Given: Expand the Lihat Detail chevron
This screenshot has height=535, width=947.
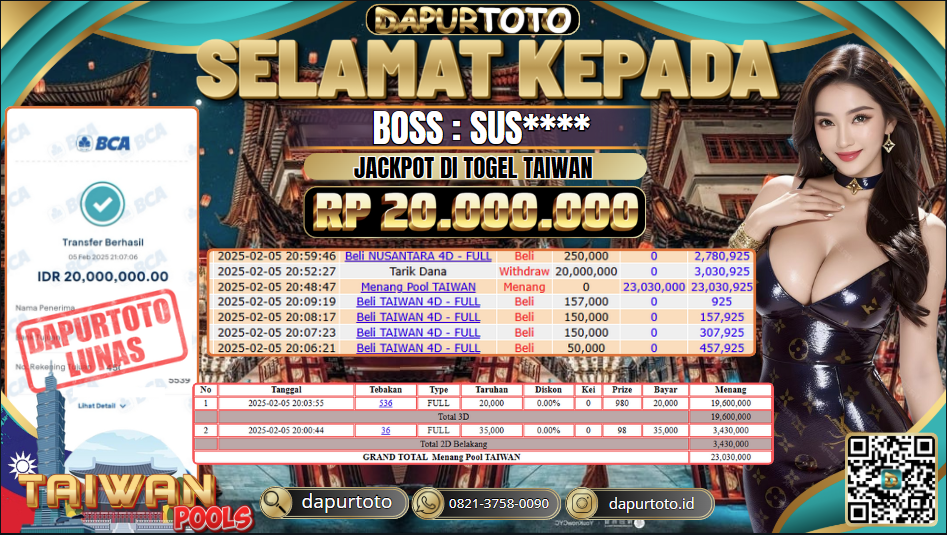Looking at the screenshot, I should tap(123, 406).
